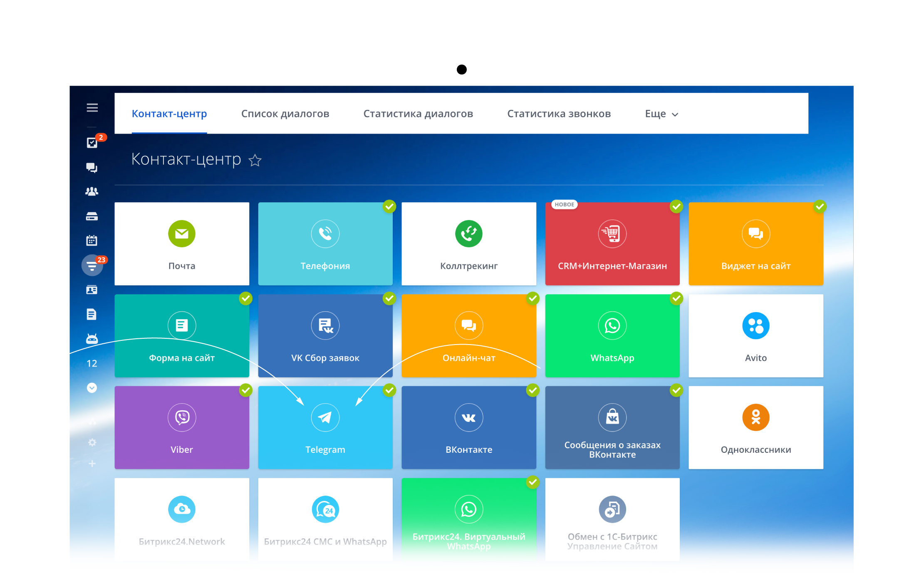The height and width of the screenshot is (583, 924).
Task: Click green checkmark on Телефония tile
Action: pos(389,206)
